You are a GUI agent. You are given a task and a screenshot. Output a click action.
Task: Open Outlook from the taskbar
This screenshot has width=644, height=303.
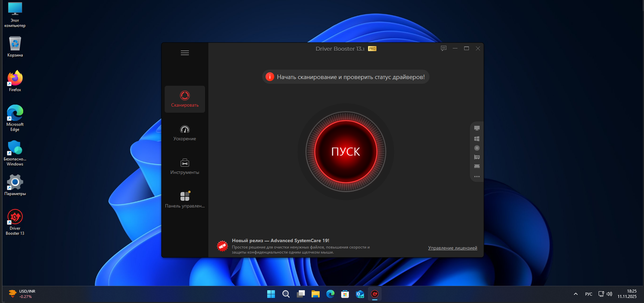[x=360, y=294]
